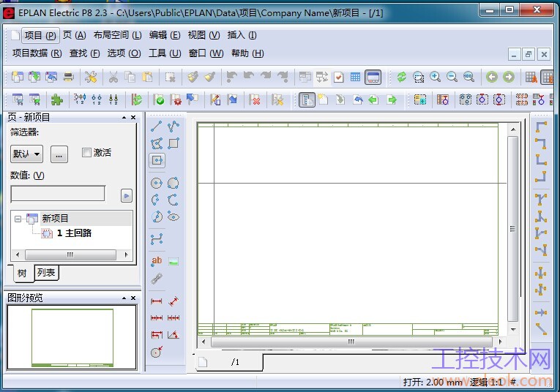Select the radius dimension tool
Image resolution: width=560 pixels, height=392 pixels.
click(x=157, y=352)
